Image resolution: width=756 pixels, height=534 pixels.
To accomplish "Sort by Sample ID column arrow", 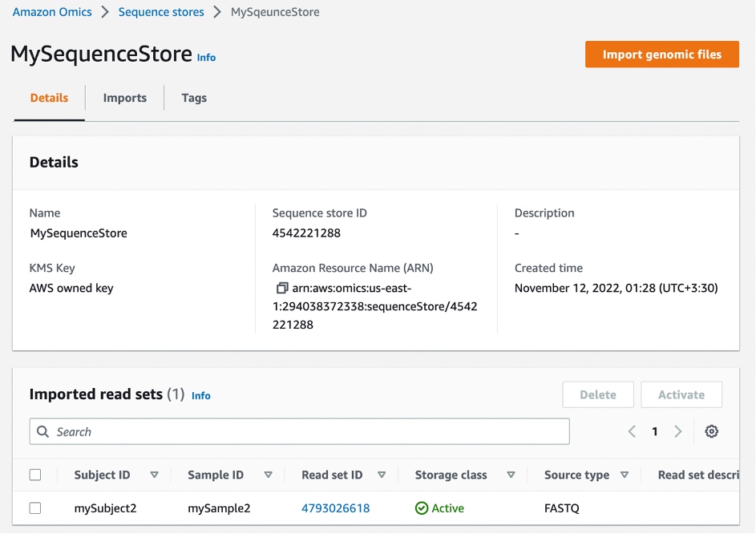I will point(269,475).
